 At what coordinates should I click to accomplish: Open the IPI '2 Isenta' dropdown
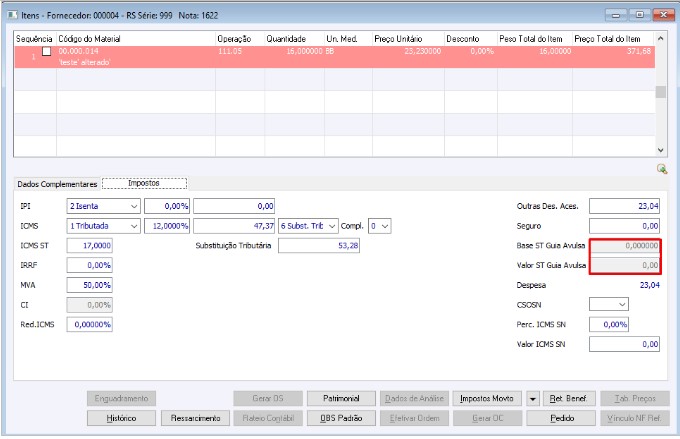[134, 206]
